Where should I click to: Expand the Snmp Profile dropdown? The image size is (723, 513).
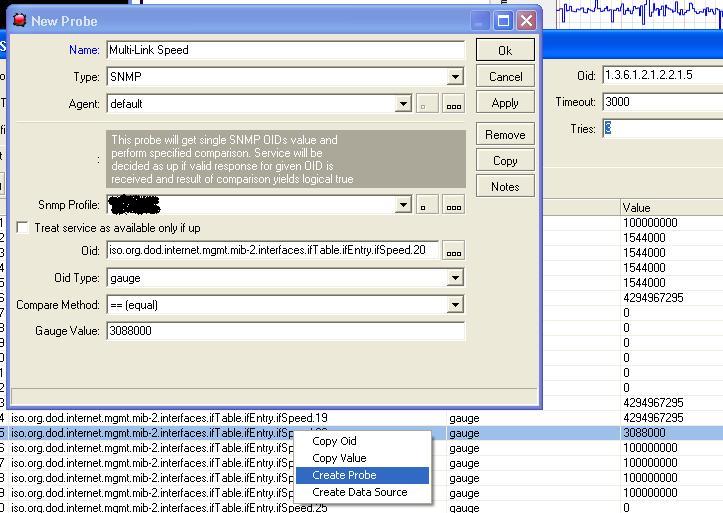[403, 205]
